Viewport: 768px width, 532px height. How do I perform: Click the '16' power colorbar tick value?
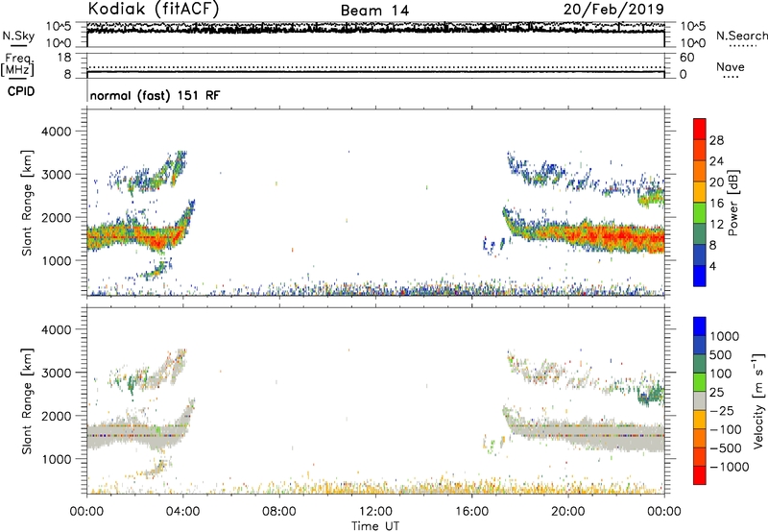click(716, 204)
